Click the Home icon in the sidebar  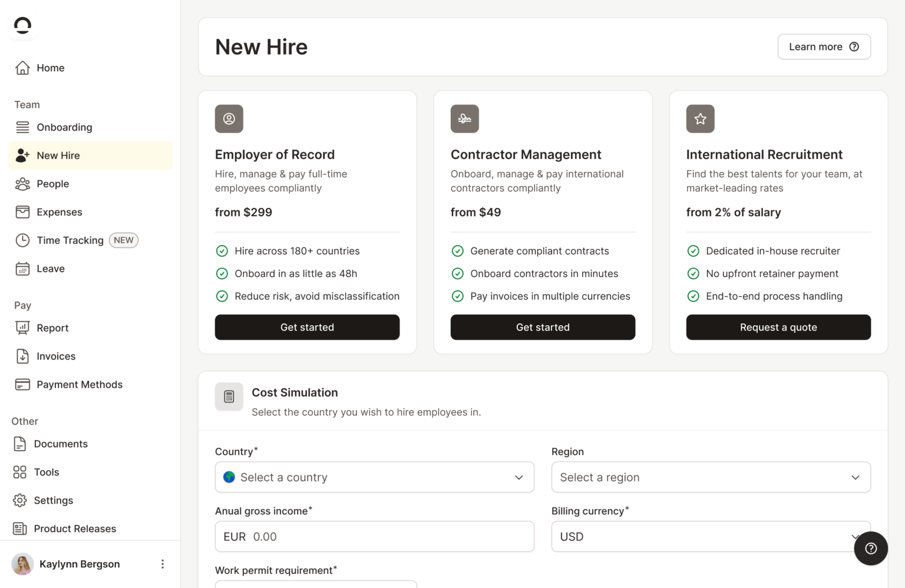point(22,68)
